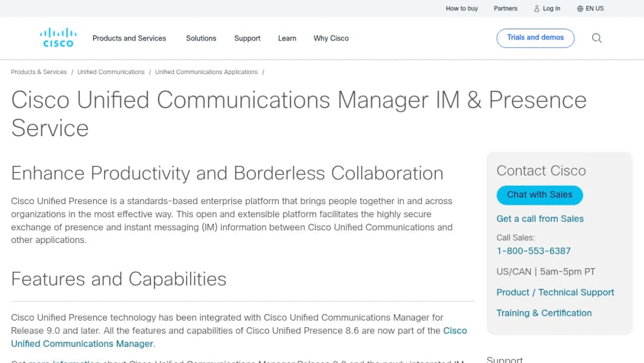Click the Call Sales: label
This screenshot has height=363, width=644.
pyautogui.click(x=515, y=238)
